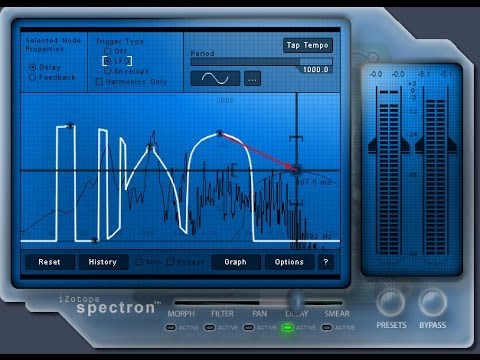Viewport: 480px width, 360px height.
Task: Select the sine wave LFO shape button
Action: click(215, 78)
